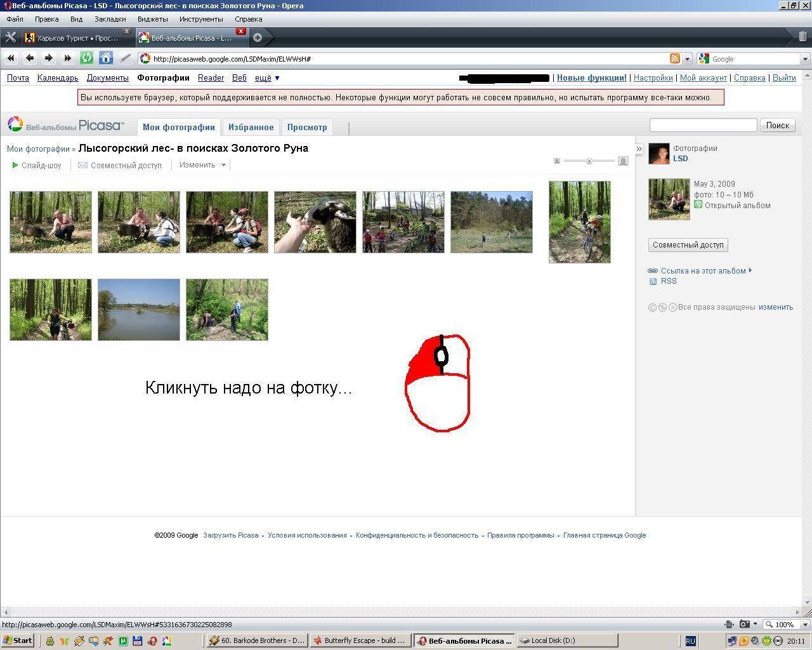Click the Настройки link at the top
The image size is (812, 650).
653,78
